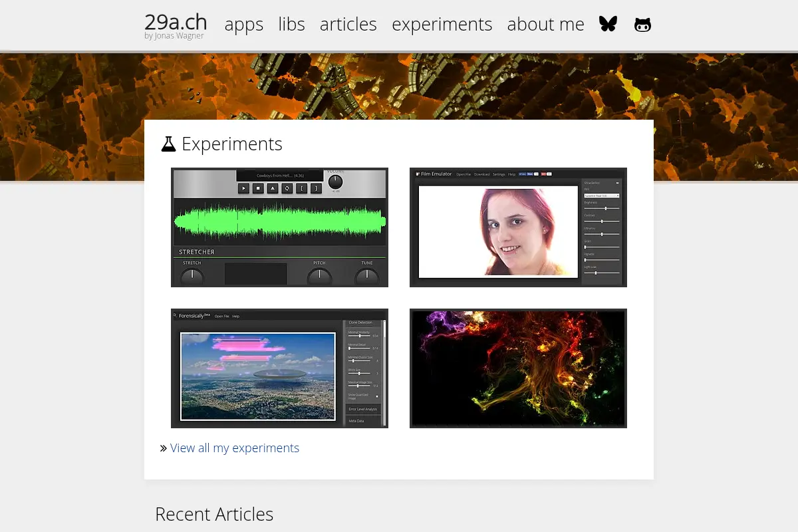Expand the Error Level Analysis section
The height and width of the screenshot is (532, 798).
point(363,409)
